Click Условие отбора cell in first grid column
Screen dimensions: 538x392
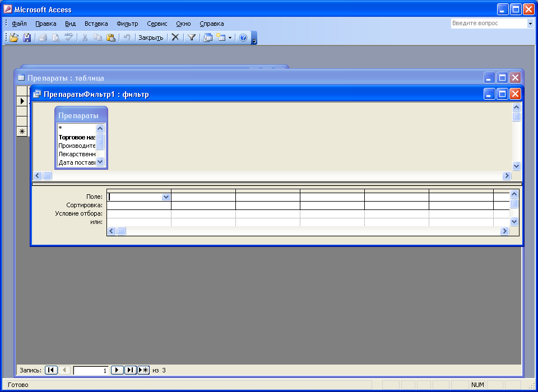tap(139, 213)
